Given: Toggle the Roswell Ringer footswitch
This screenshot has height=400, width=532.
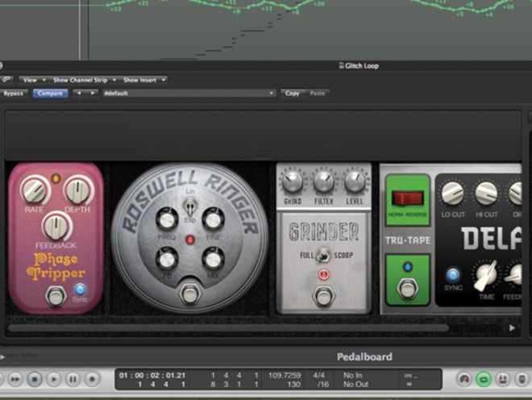Looking at the screenshot, I should [x=189, y=294].
